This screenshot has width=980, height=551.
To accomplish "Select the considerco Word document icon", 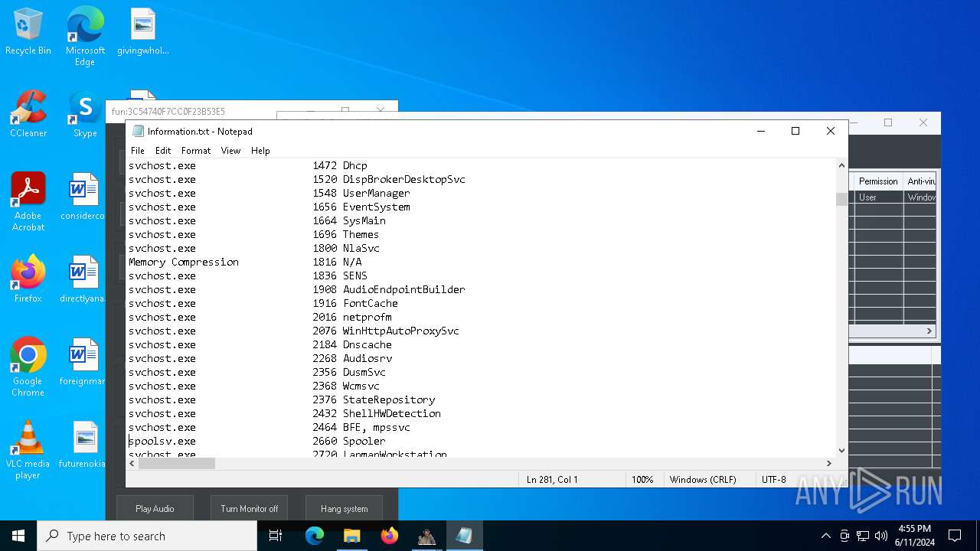I will 83,197.
